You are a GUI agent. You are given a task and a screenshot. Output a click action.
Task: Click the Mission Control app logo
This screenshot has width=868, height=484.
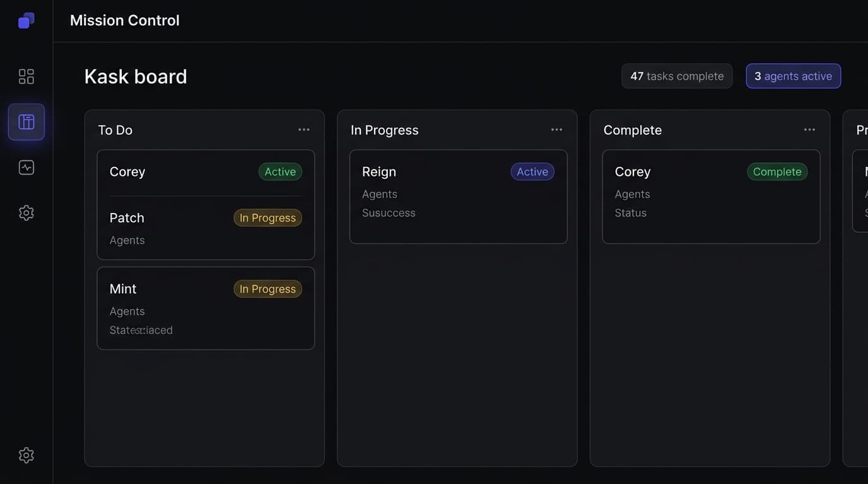coord(26,21)
